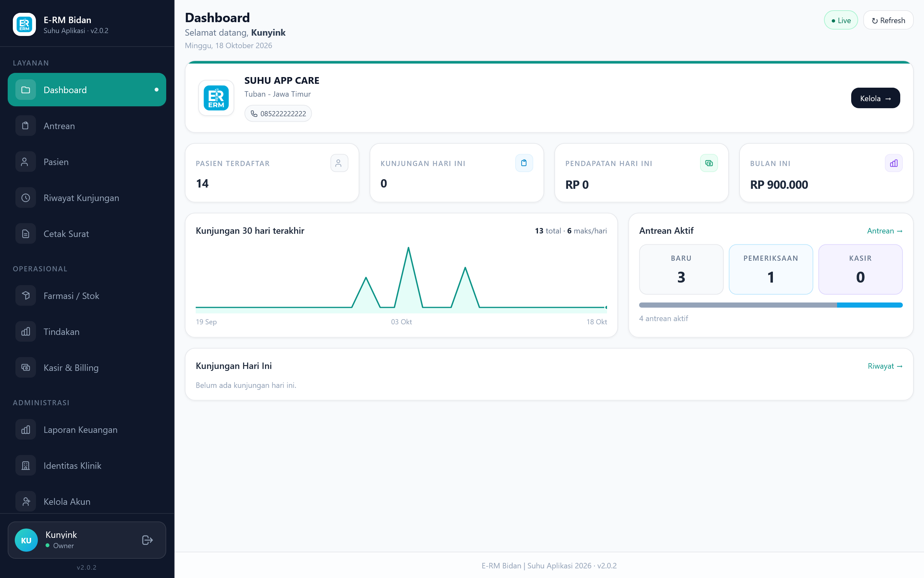Click the Kelola Akun user-plus icon
The height and width of the screenshot is (578, 924).
(x=26, y=501)
